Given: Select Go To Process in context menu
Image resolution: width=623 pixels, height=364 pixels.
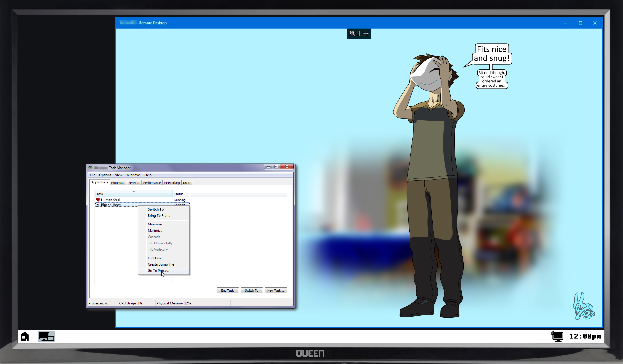Looking at the screenshot, I should pos(159,271).
